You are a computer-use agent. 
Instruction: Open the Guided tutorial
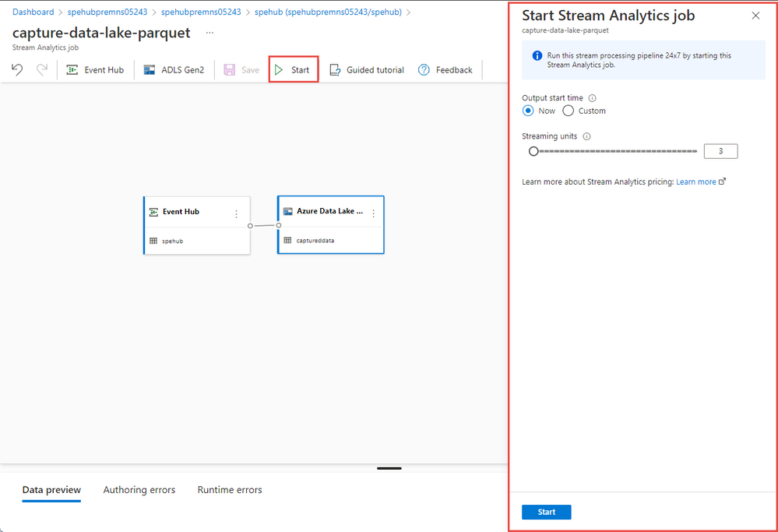(x=367, y=70)
